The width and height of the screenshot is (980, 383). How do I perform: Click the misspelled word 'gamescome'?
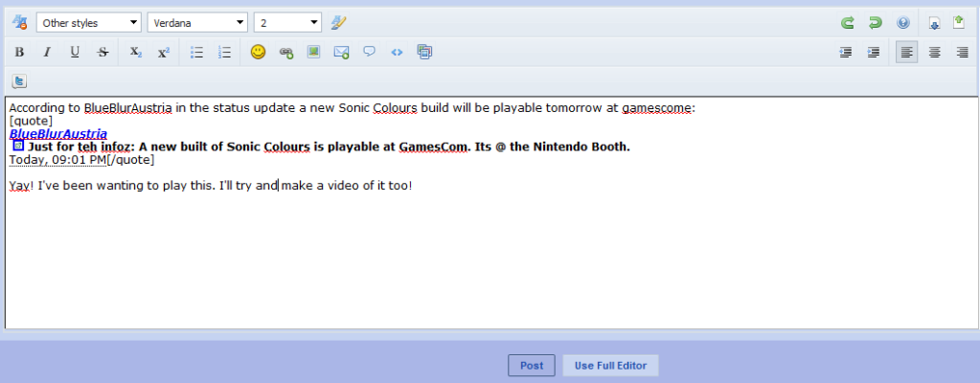(657, 108)
